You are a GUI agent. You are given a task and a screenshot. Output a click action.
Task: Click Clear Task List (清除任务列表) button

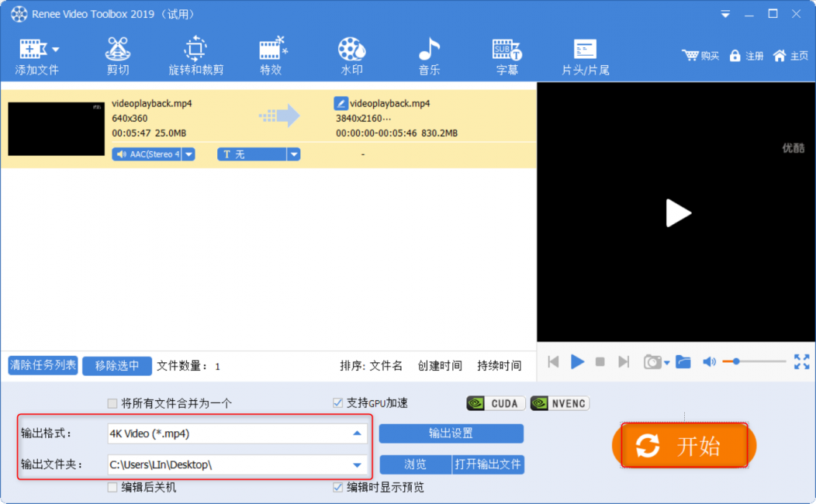(x=43, y=366)
